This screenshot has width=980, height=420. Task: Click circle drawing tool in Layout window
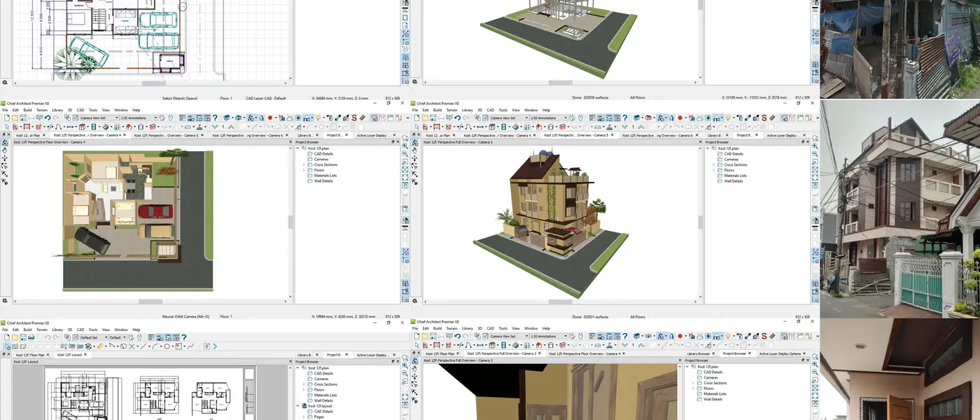[x=167, y=346]
